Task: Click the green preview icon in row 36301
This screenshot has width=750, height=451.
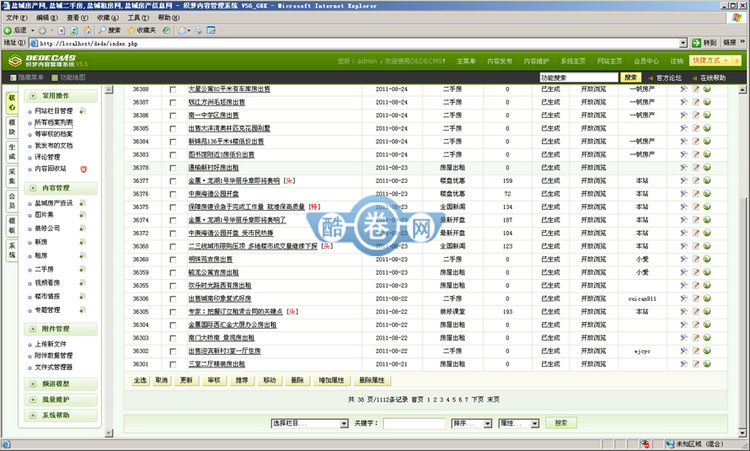Action: click(x=707, y=363)
